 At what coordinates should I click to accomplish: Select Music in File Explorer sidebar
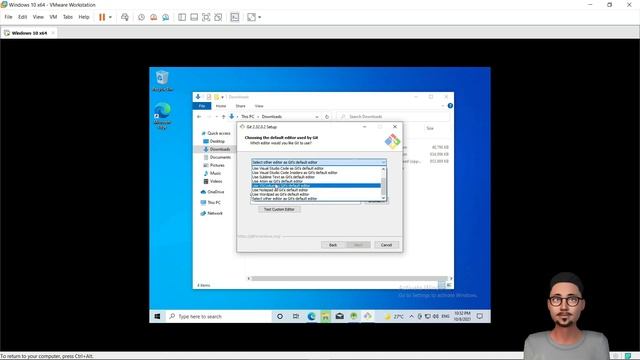tap(212, 173)
